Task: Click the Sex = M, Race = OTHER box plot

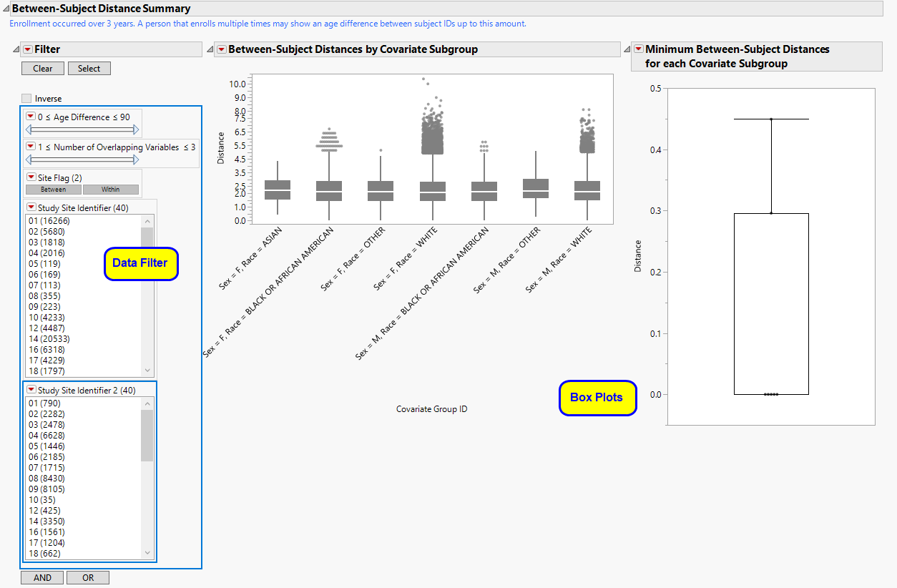Action: tap(536, 188)
